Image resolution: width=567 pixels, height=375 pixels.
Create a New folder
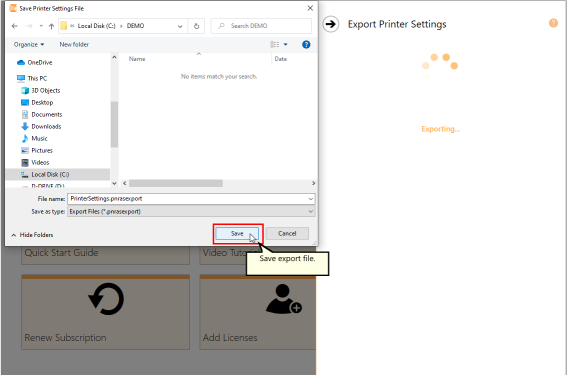coord(74,44)
